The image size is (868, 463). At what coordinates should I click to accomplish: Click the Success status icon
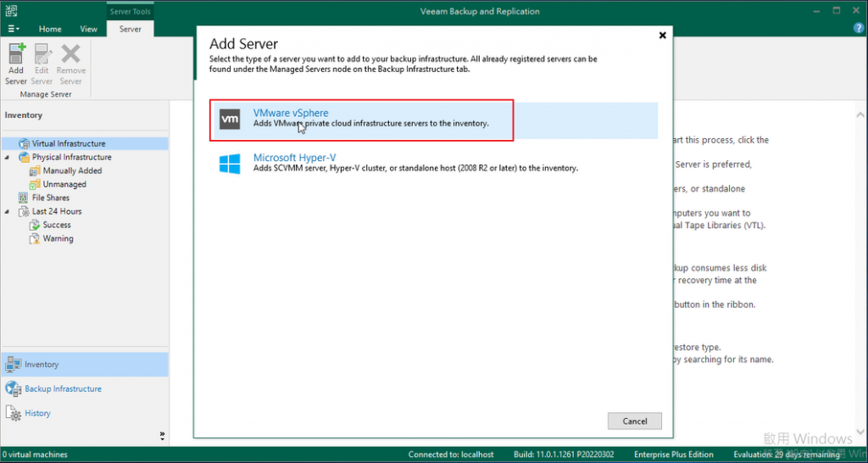(35, 226)
